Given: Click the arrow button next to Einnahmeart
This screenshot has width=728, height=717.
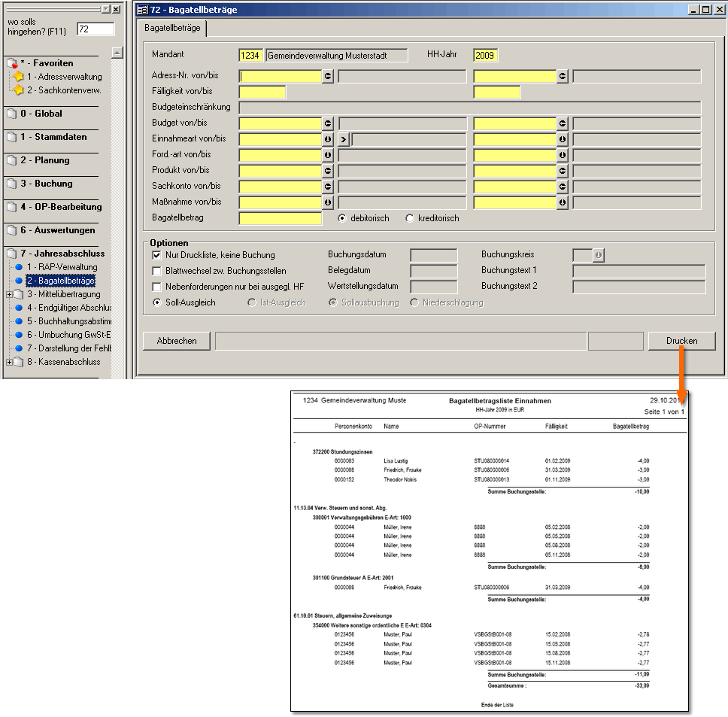Looking at the screenshot, I should [344, 139].
